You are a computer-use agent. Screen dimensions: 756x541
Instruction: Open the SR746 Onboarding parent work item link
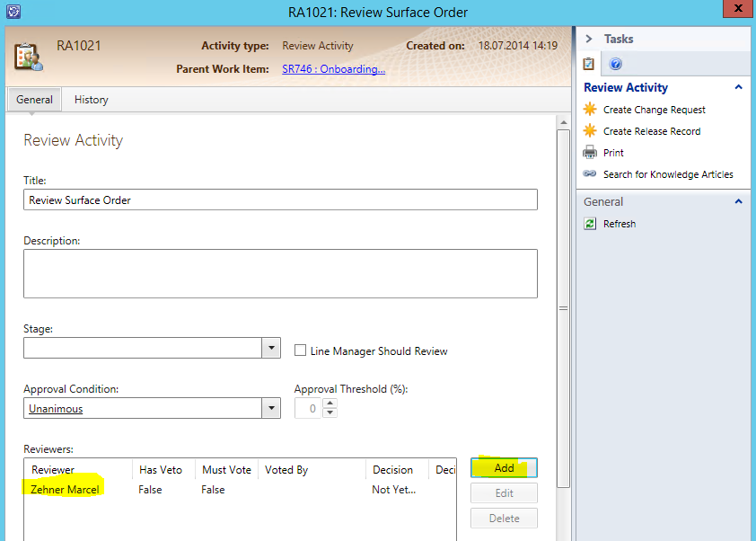pos(333,69)
